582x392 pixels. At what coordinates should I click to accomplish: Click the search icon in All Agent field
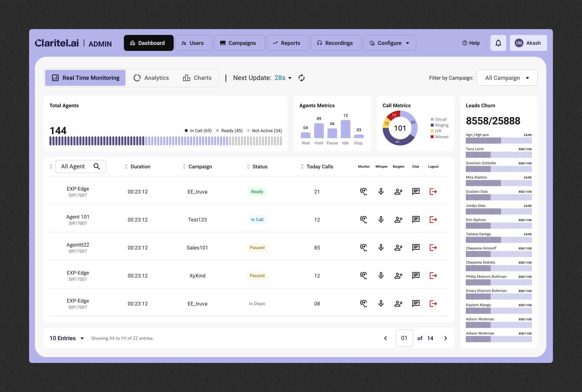[97, 166]
